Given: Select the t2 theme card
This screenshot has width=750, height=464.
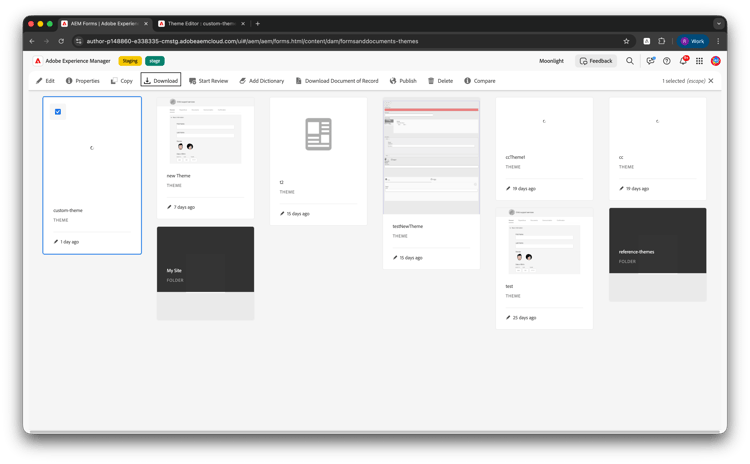Looking at the screenshot, I should click(319, 161).
